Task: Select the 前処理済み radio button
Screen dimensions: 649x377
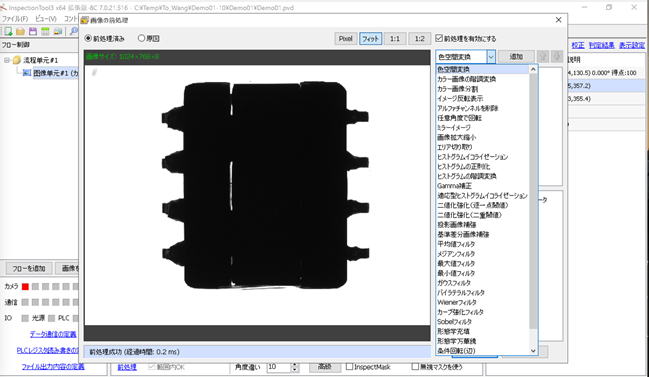Action: [88, 38]
